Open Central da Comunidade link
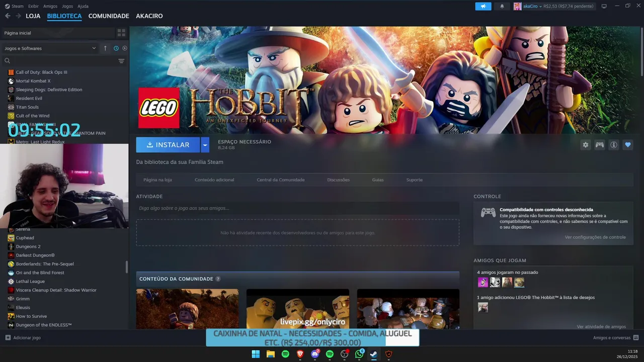Image resolution: width=644 pixels, height=362 pixels. click(280, 179)
